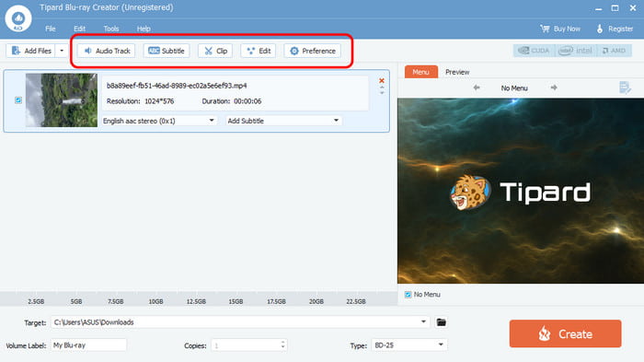644x362 pixels.
Task: Click the Tipard Blu-ray Creator logo icon
Action: 18,18
